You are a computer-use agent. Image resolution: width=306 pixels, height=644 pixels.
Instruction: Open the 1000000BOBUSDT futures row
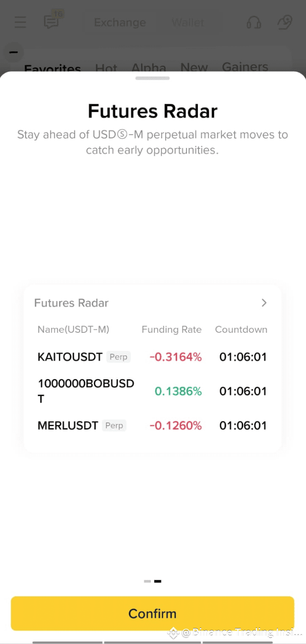86,391
